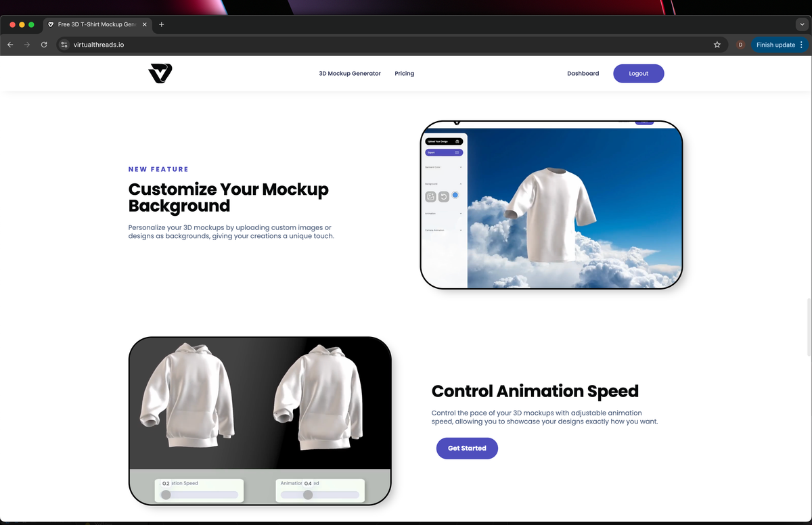The height and width of the screenshot is (525, 812).
Task: Click the camera icon on Upload Your Design in the preview
Action: (457, 141)
